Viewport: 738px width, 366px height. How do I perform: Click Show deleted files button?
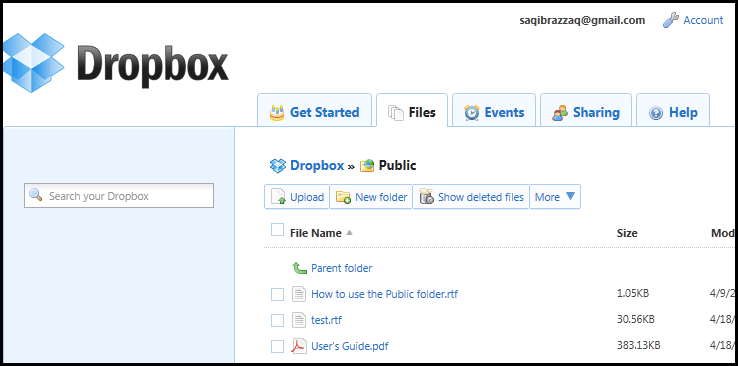[471, 197]
